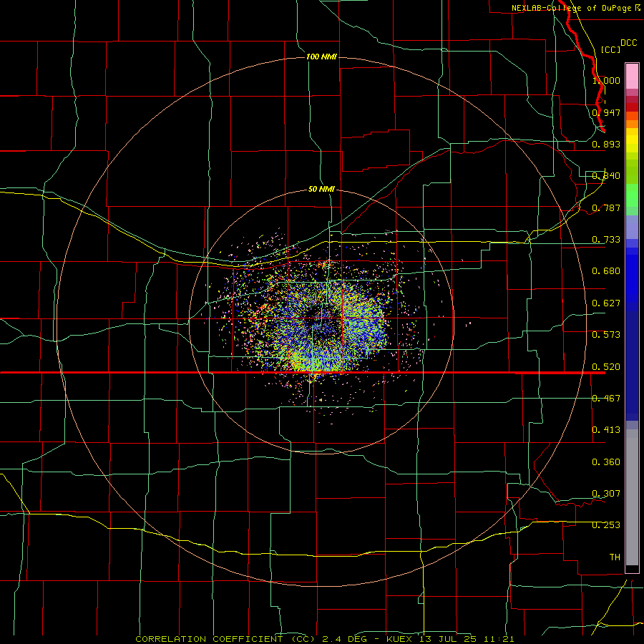Click the 13 JUL 25 date text
Viewport: 644px width, 644px height.
(x=448, y=639)
